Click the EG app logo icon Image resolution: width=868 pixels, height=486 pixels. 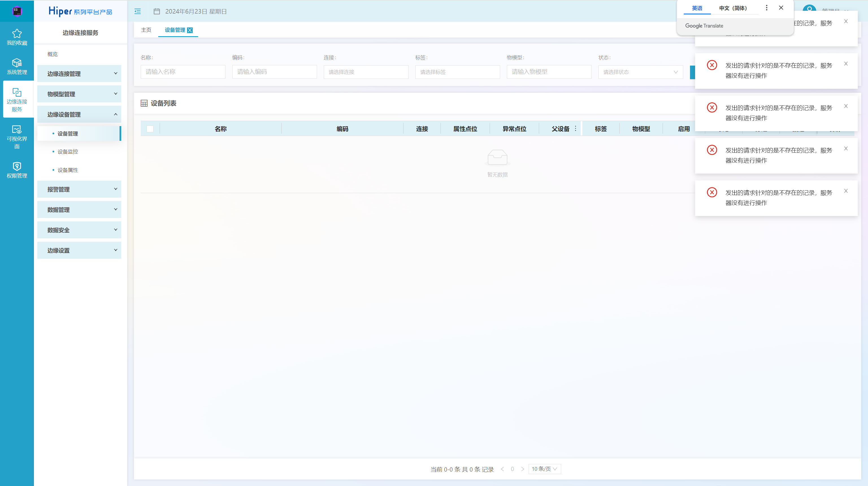click(17, 11)
